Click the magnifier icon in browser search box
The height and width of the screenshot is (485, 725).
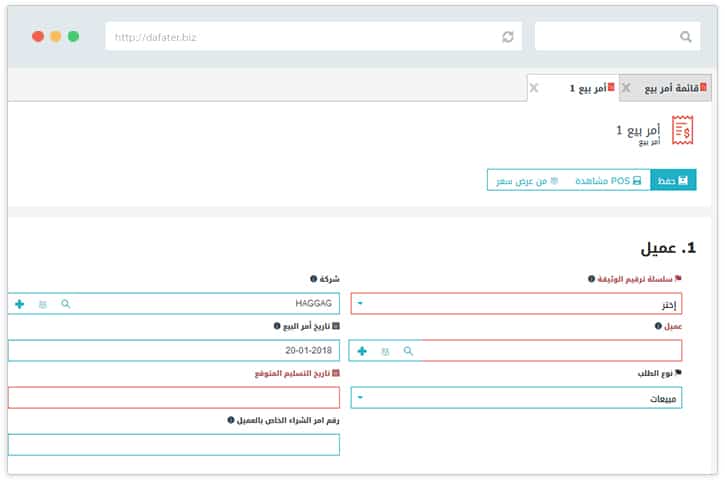pyautogui.click(x=685, y=37)
